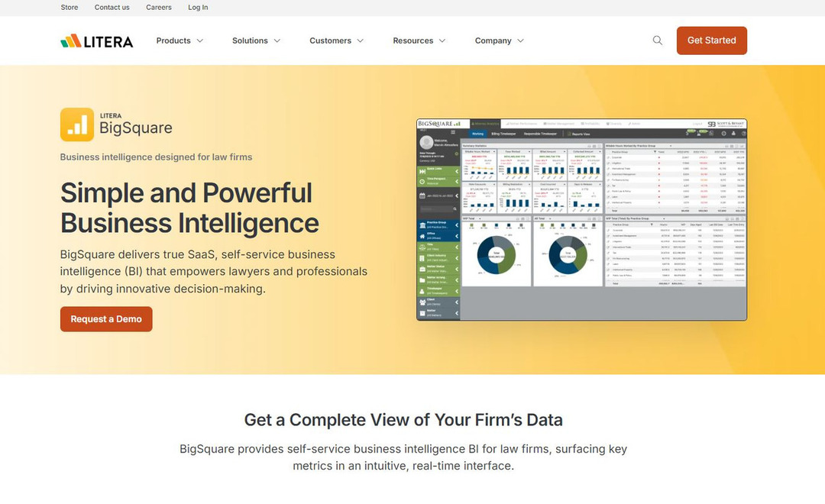Open the BigSquare dashboard screenshot image

pyautogui.click(x=581, y=219)
